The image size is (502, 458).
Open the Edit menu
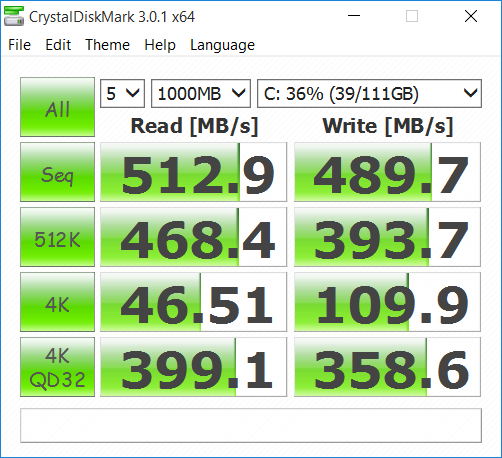point(58,45)
